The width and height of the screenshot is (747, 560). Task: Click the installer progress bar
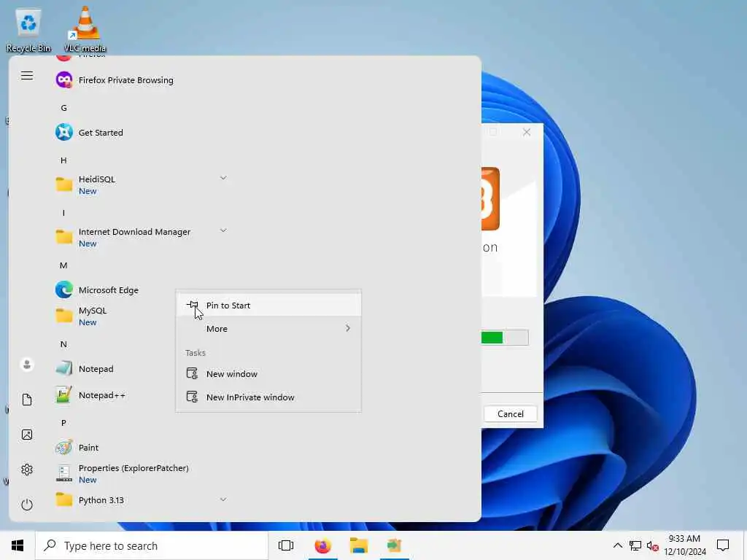pos(505,338)
